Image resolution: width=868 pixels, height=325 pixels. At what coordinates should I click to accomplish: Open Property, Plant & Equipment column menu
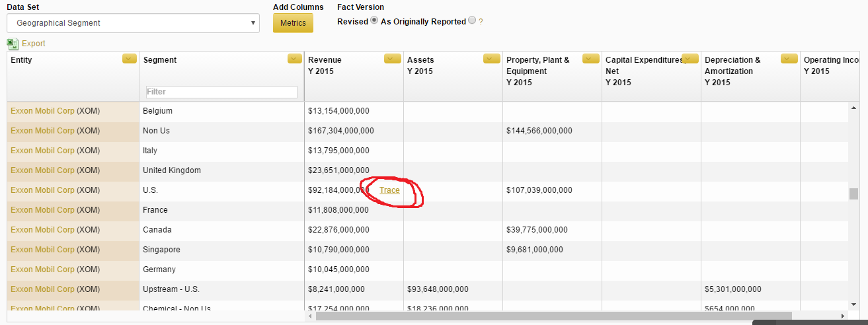tap(591, 59)
